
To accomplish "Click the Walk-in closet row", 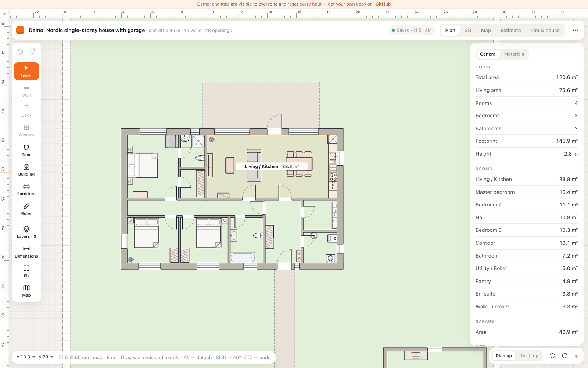I will pos(526,307).
